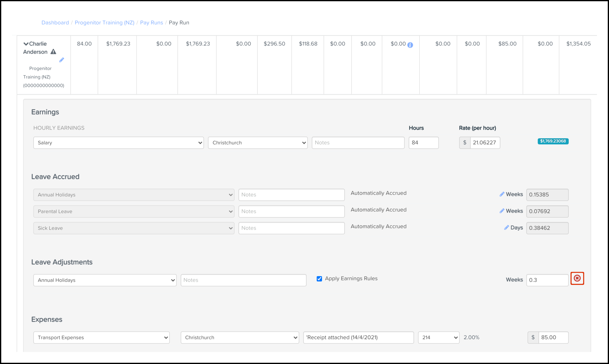Open Progenitor Training (NZ) breadcrumb link

[104, 23]
